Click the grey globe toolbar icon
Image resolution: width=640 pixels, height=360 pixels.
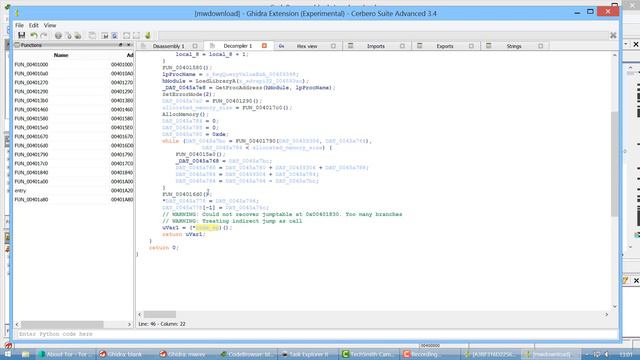coord(58,36)
